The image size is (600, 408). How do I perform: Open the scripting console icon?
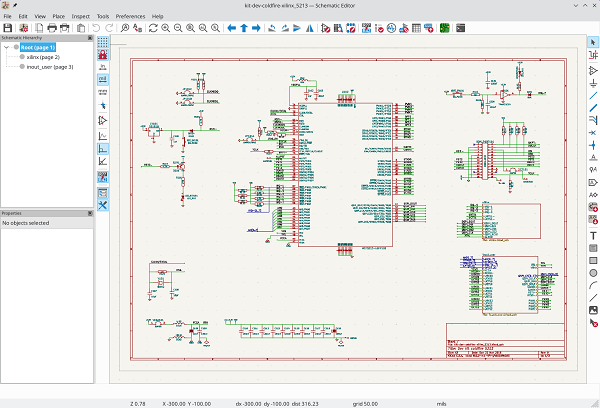(461, 28)
